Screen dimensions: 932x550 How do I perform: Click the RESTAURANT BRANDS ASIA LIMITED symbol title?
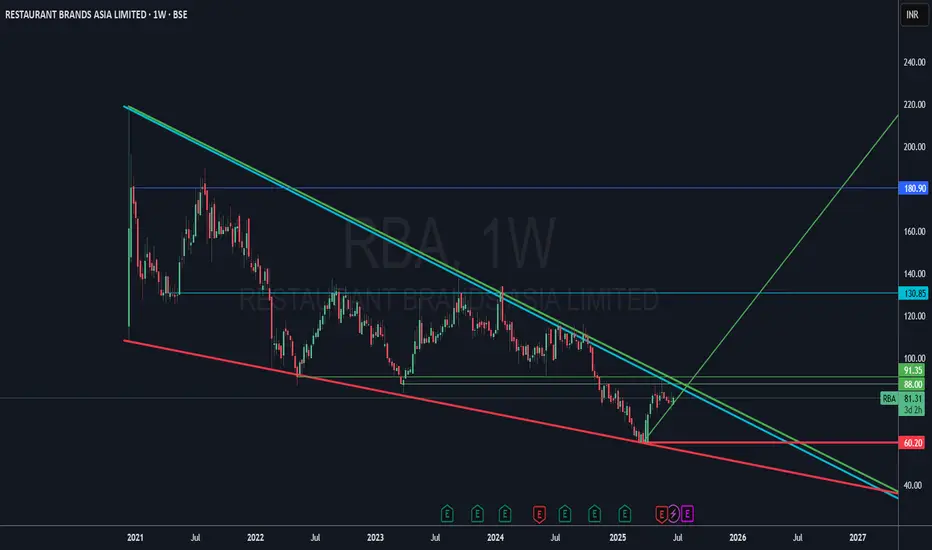(x=77, y=14)
